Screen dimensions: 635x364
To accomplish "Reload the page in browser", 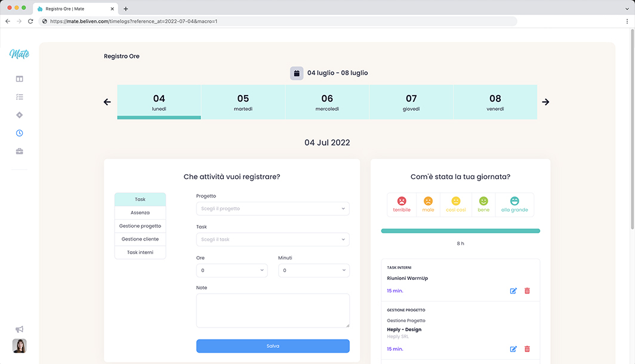I will click(30, 21).
